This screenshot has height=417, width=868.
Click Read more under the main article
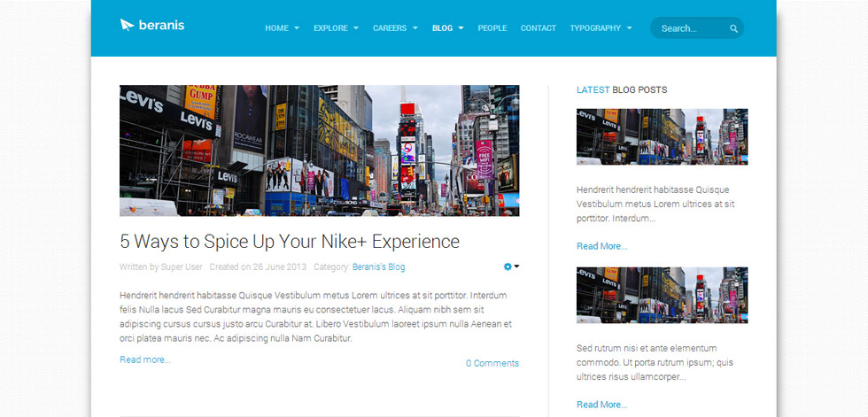pyautogui.click(x=145, y=359)
